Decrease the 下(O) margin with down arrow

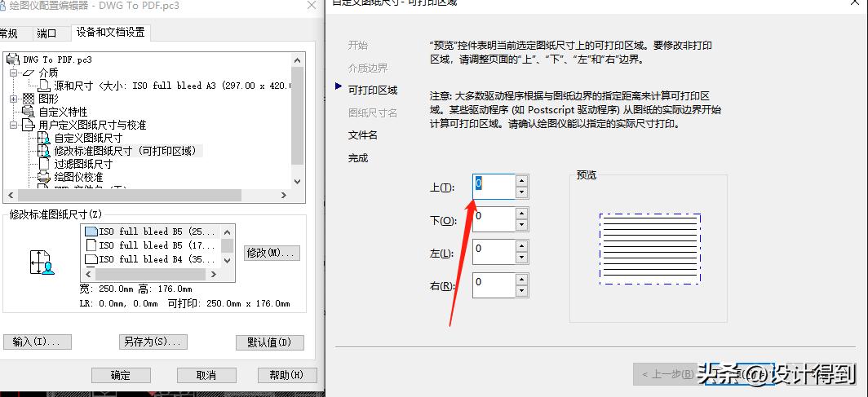pos(521,225)
